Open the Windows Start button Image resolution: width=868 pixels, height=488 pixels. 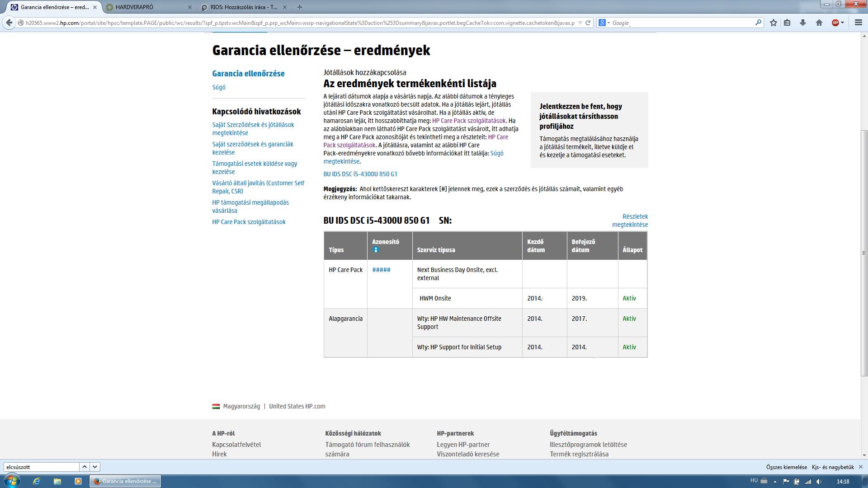(x=12, y=480)
